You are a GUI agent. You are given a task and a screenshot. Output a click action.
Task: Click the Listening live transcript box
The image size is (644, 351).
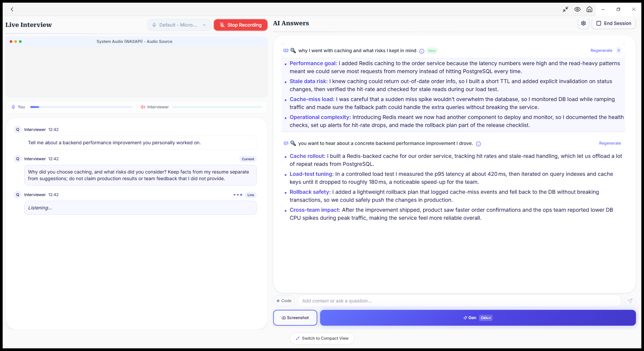[140, 208]
